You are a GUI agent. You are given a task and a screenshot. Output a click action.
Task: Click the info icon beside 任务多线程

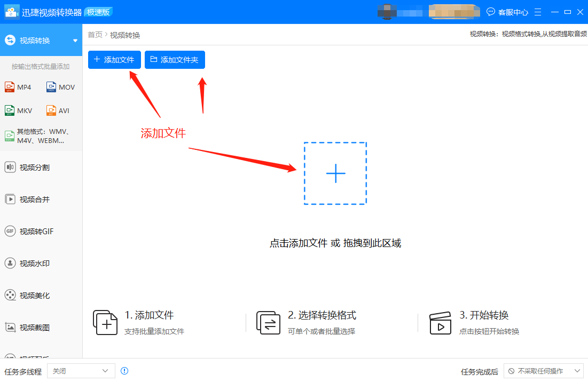point(124,371)
